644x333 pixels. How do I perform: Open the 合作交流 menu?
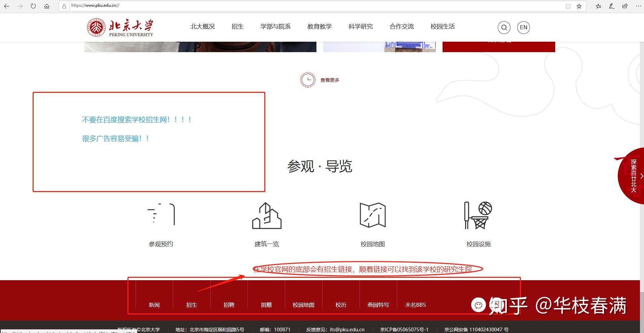click(402, 27)
